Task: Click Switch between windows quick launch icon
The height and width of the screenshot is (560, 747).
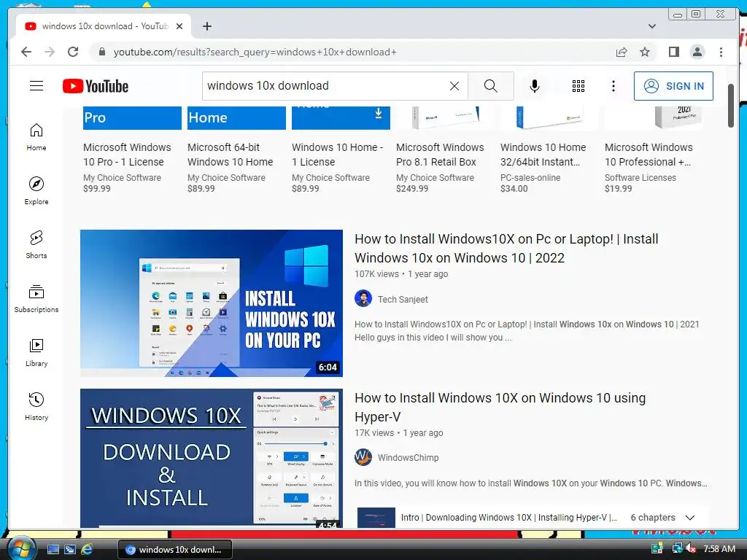Action: tap(69, 550)
